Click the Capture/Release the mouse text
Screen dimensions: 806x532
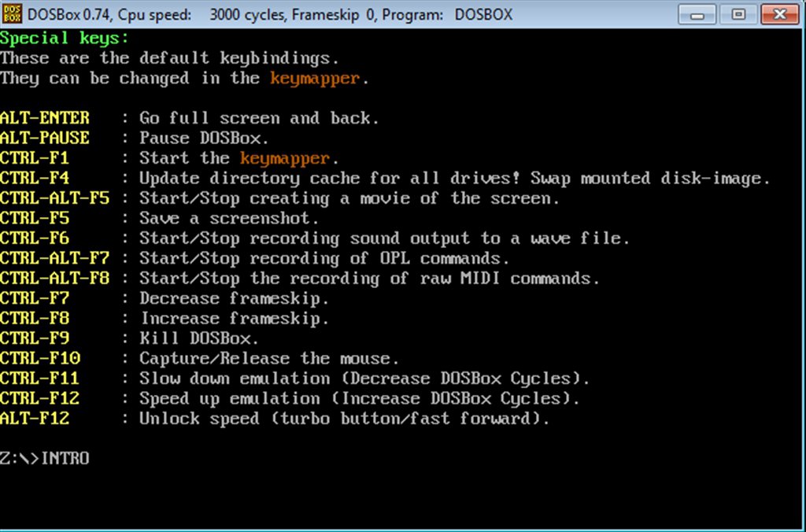[269, 359]
